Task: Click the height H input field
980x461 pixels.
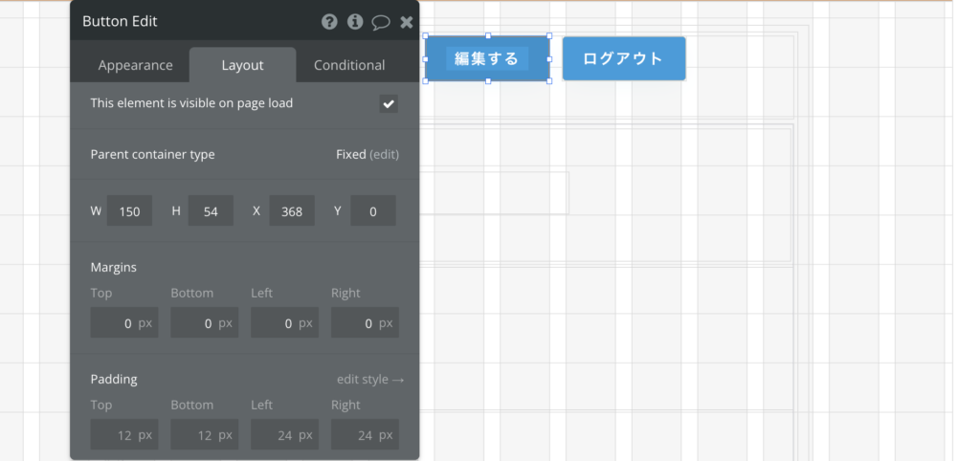Action: click(x=211, y=211)
